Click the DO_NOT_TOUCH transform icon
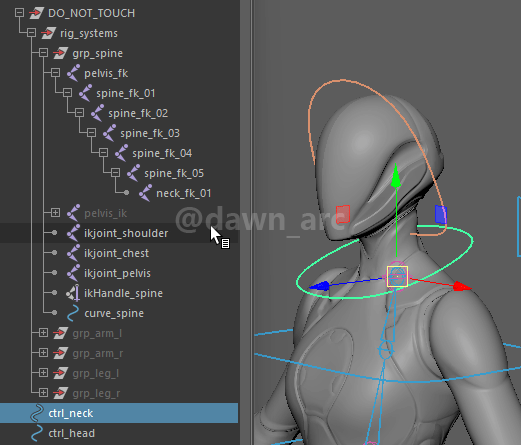The width and height of the screenshot is (521, 445). (36, 13)
